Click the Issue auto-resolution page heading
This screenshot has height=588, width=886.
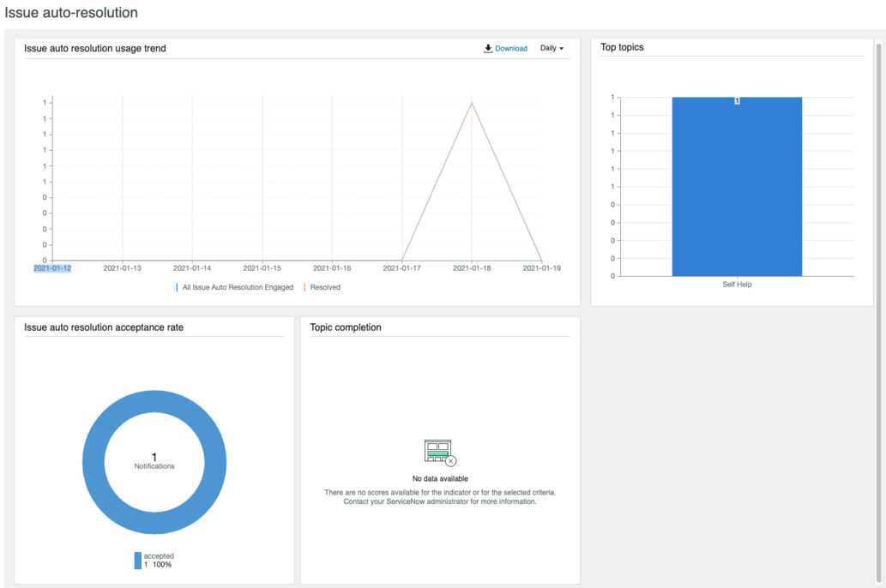click(x=71, y=12)
